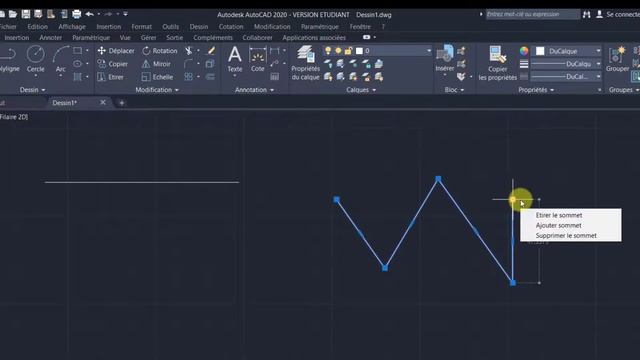The image size is (640, 360).
Task: Open DuCal... linetype dropdown
Action: (x=598, y=77)
